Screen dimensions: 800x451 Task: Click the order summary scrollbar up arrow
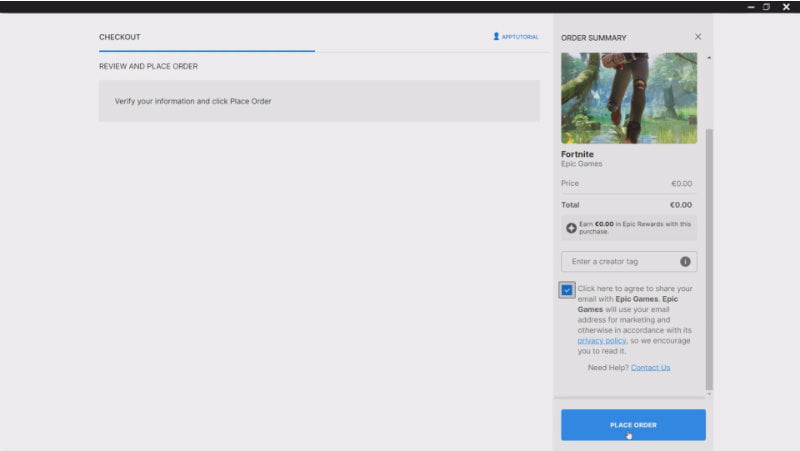(x=709, y=58)
